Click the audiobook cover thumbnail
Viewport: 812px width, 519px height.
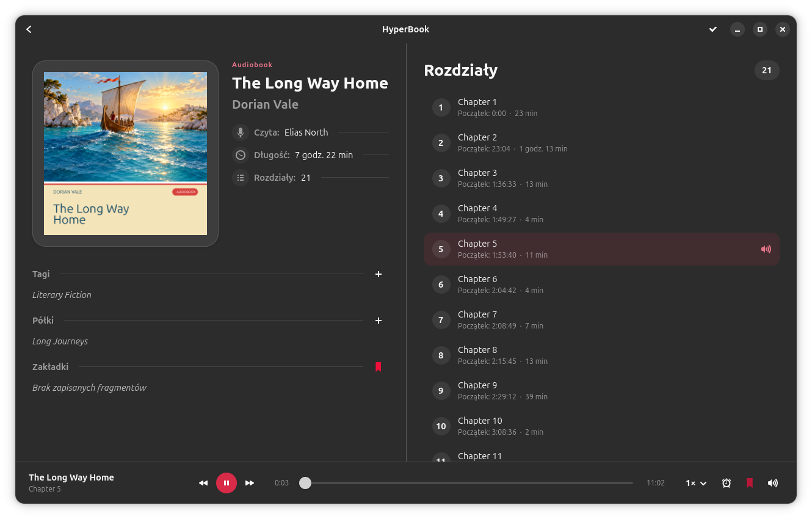click(x=125, y=153)
